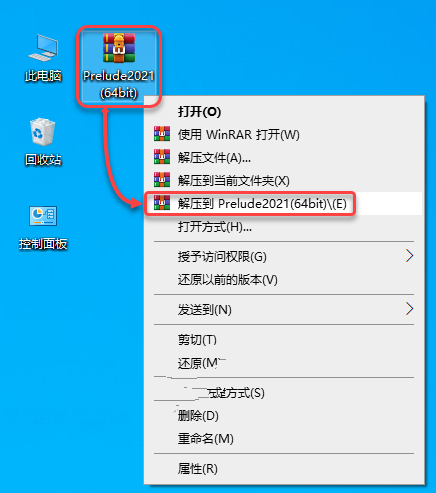Choose 剪切(T) from the menu
436x493 pixels.
(197, 340)
